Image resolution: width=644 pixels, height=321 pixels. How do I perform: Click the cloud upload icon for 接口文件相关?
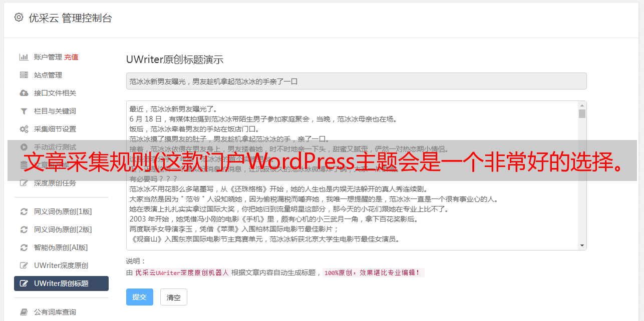[24, 93]
